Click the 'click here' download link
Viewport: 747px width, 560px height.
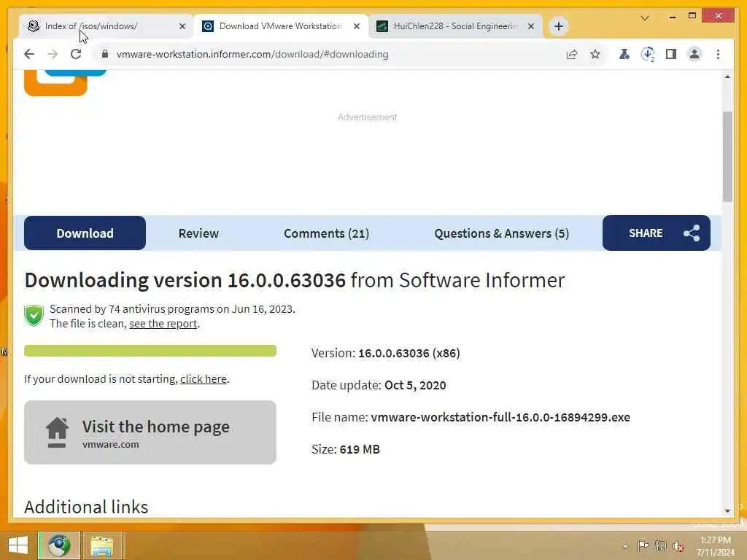click(204, 379)
